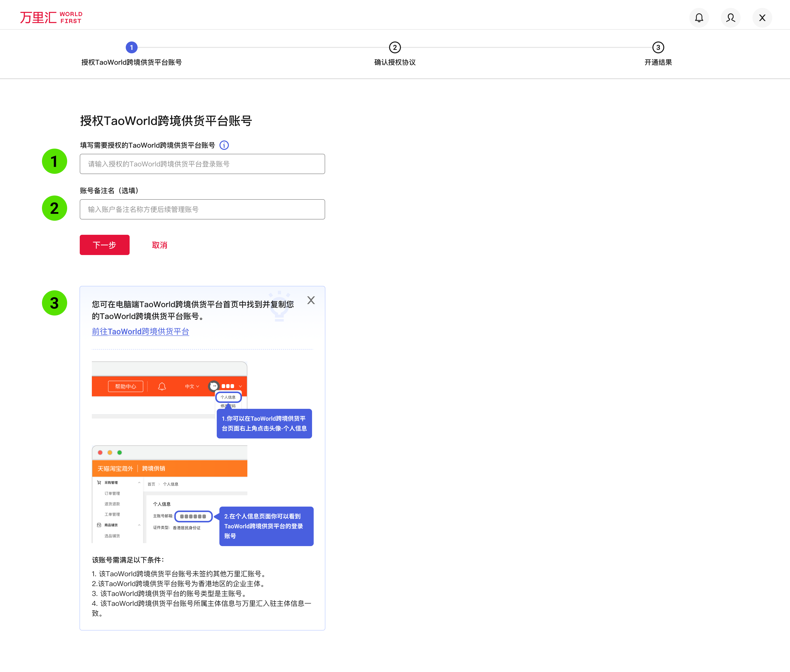Screen dimensions: 790x672
Task: Click step 1 circle in progress bar
Action: coord(131,48)
